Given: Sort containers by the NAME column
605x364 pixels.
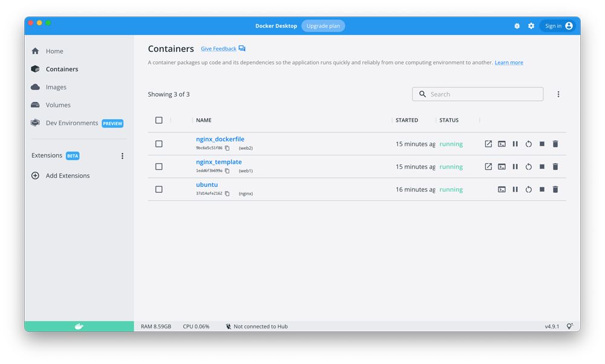Looking at the screenshot, I should tap(204, 120).
